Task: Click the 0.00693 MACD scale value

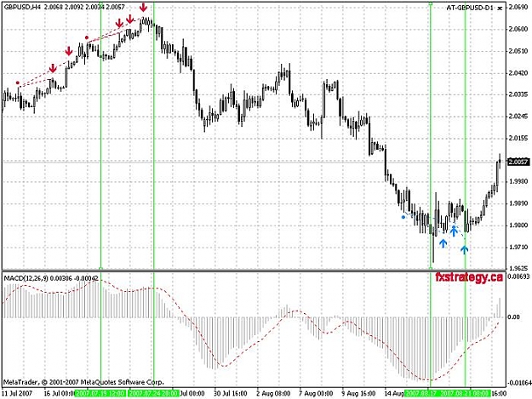Action: 518,276
